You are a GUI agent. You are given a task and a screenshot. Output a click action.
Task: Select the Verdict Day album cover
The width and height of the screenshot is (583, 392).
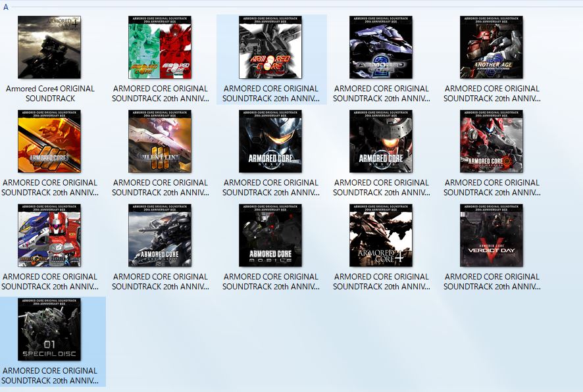492,235
